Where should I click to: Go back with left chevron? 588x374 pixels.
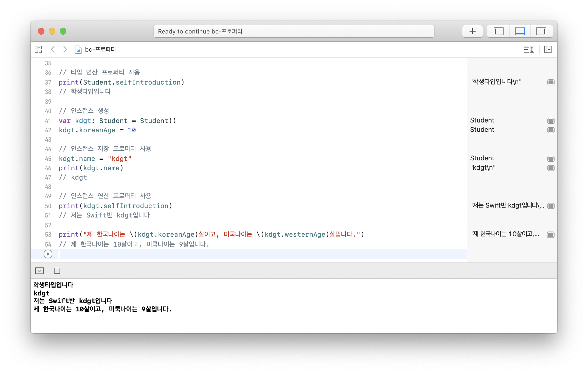tap(53, 49)
